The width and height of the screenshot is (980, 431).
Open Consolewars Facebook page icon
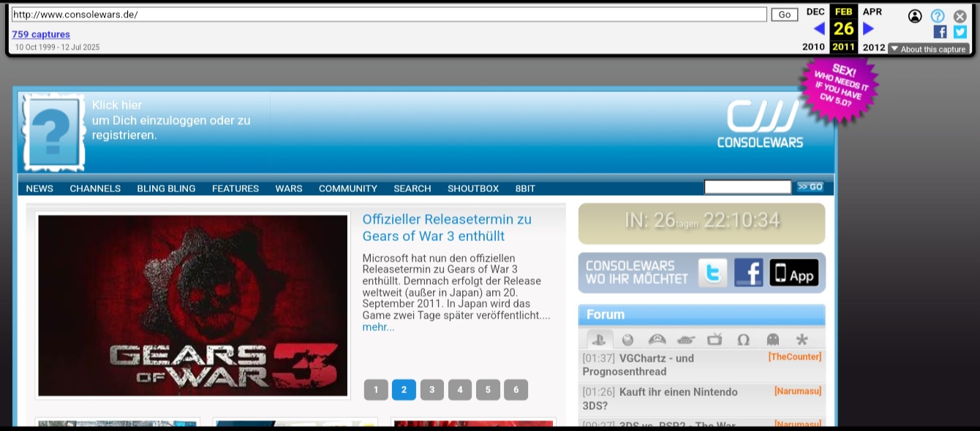pyautogui.click(x=748, y=273)
